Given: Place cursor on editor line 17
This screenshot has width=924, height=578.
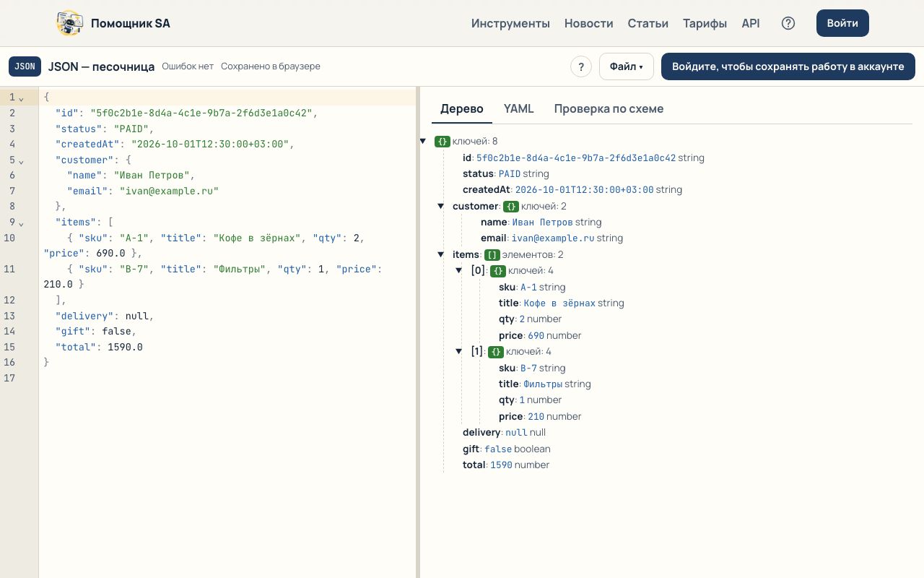Looking at the screenshot, I should pos(227,379).
